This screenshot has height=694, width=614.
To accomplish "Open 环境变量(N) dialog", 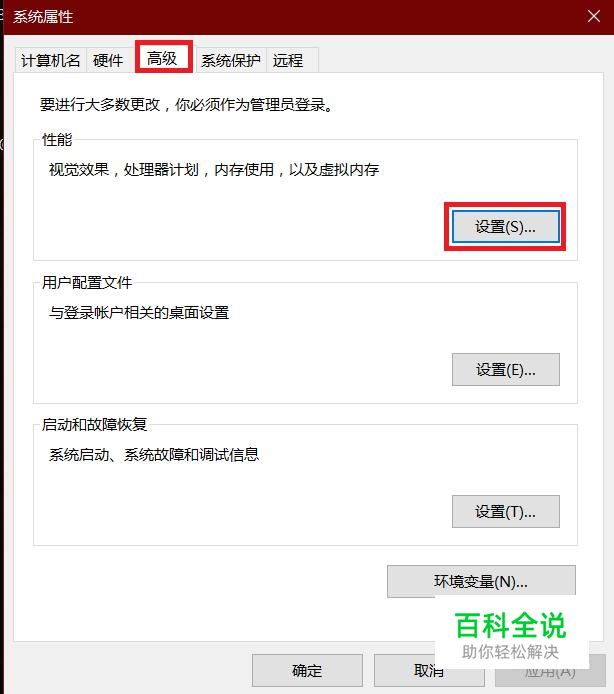I will click(x=481, y=582).
